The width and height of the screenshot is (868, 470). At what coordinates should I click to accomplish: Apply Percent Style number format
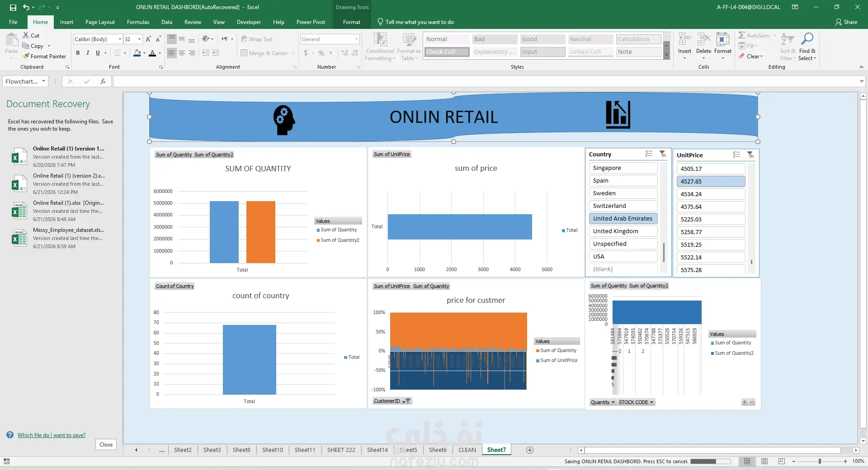pos(321,53)
